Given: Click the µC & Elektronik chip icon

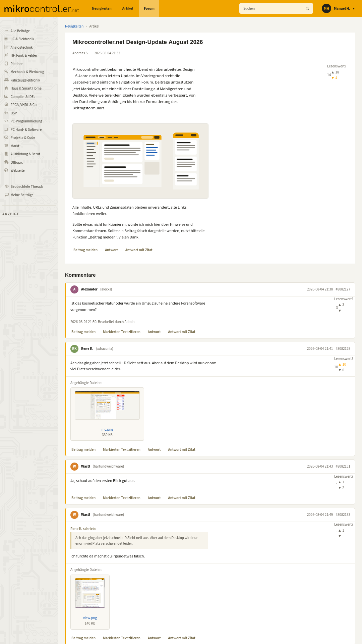Looking at the screenshot, I should [x=6, y=39].
